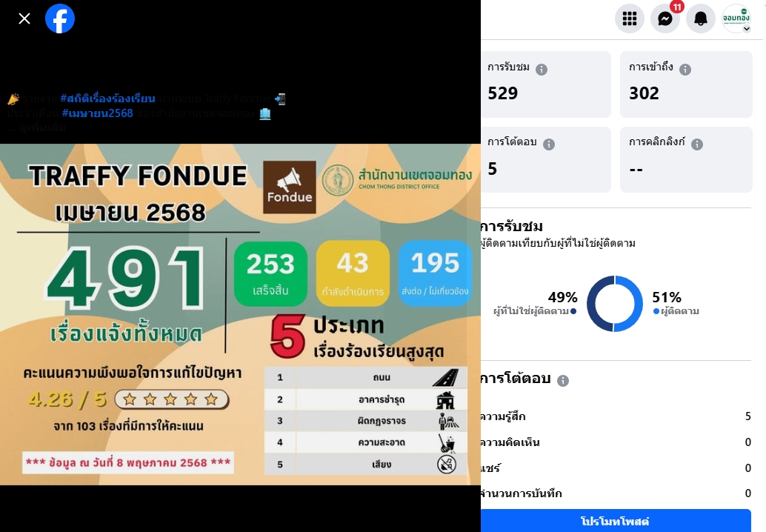Click the ผู้ที่ไม่ใช่ผู้ติดตาม legend label
The image size is (766, 532).
(531, 311)
